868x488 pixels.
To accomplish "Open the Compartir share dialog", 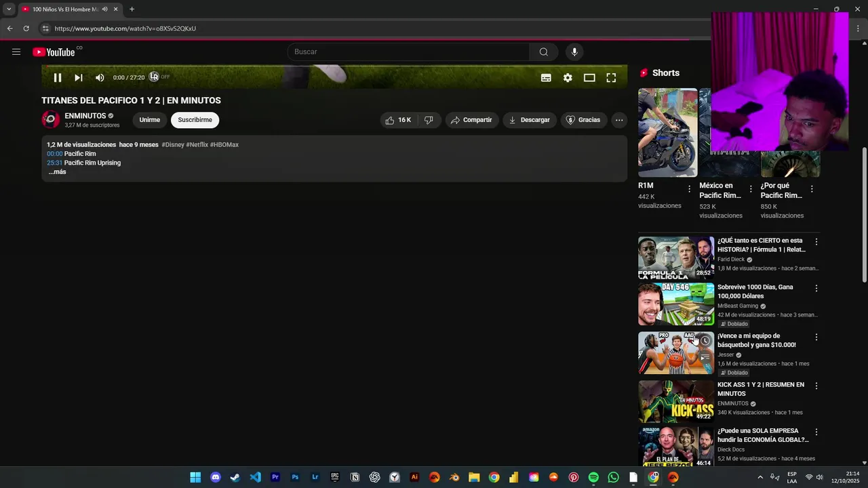I will pyautogui.click(x=471, y=120).
